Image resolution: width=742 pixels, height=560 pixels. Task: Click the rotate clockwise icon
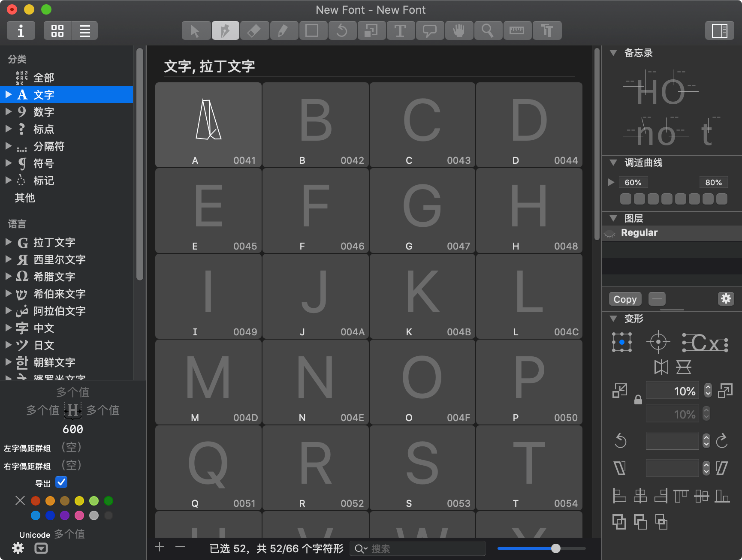(x=722, y=440)
